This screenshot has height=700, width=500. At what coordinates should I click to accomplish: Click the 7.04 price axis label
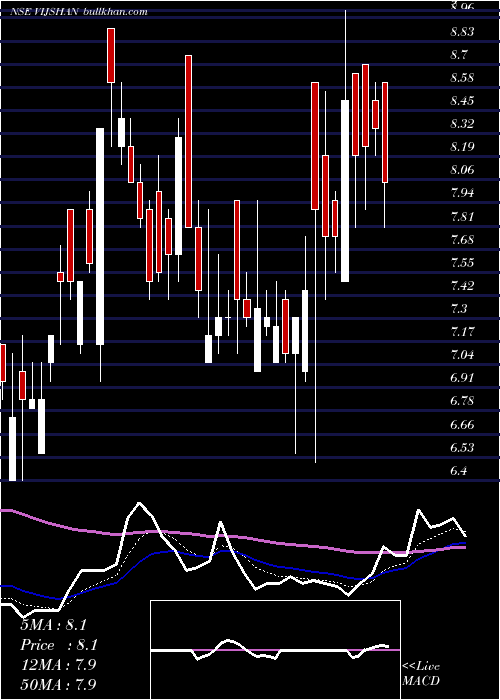tap(462, 354)
